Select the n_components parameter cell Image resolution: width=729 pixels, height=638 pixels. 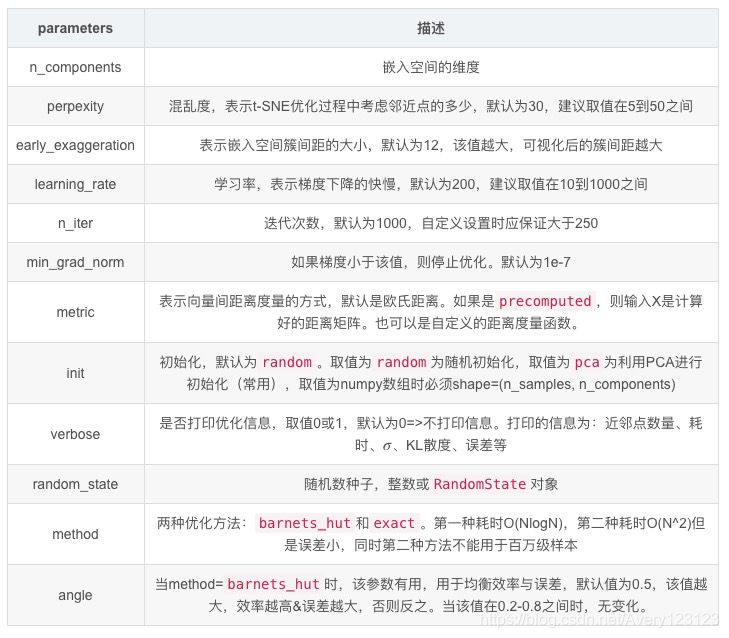(x=75, y=67)
